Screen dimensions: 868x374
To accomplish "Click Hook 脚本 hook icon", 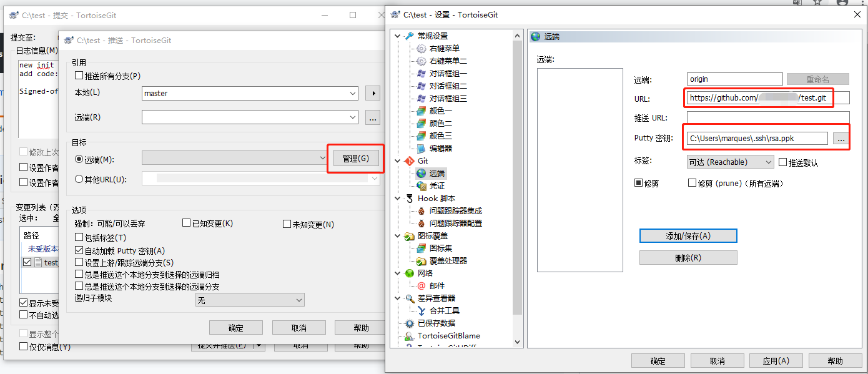I will [x=410, y=198].
